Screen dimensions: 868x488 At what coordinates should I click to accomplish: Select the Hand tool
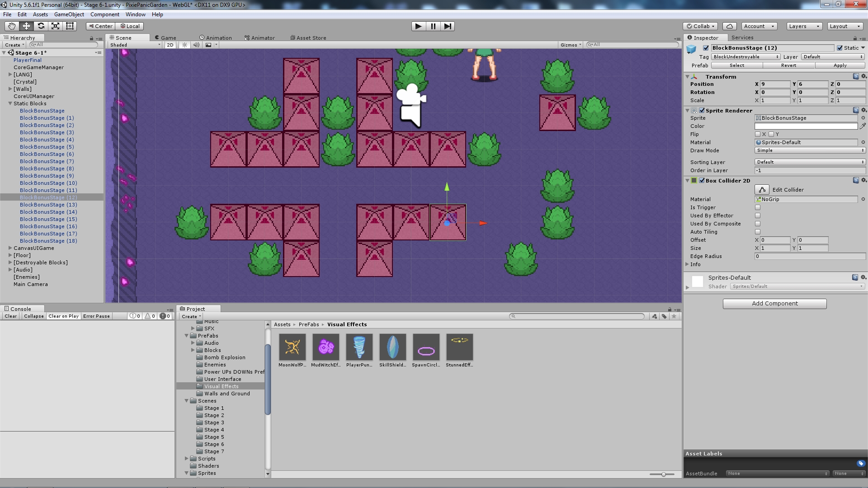[x=12, y=26]
